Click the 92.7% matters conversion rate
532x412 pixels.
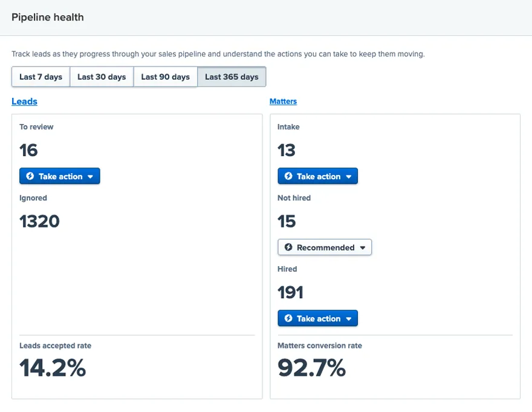tap(311, 368)
